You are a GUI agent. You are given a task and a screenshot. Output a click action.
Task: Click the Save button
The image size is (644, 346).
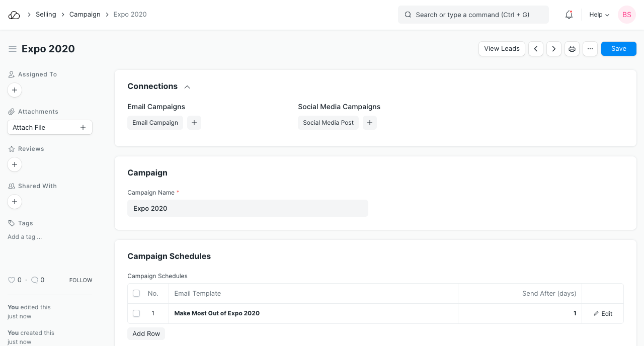coord(619,49)
